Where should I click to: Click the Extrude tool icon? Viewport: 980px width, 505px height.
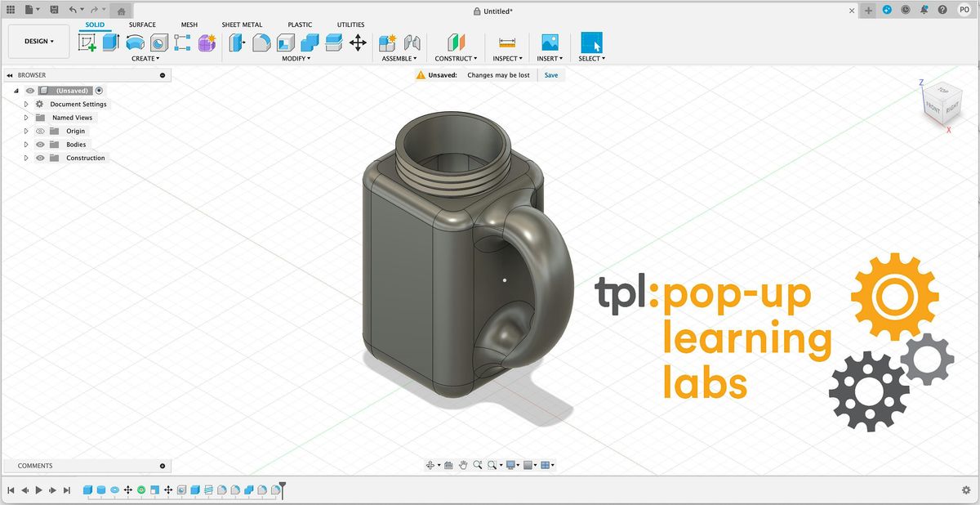click(110, 42)
